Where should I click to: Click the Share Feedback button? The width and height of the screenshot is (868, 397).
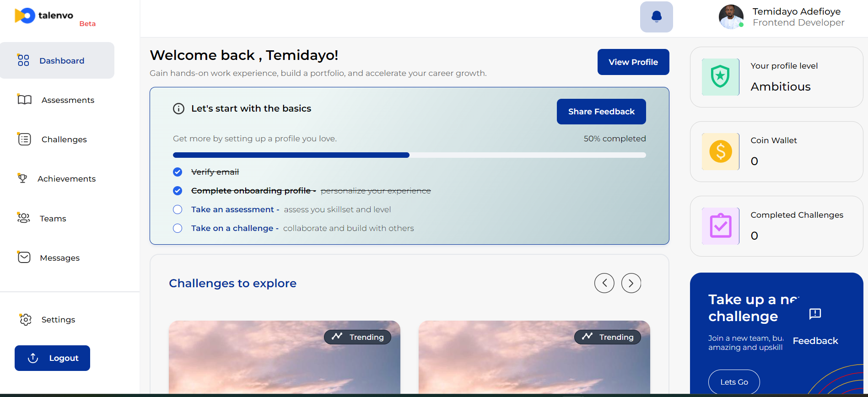pyautogui.click(x=601, y=112)
